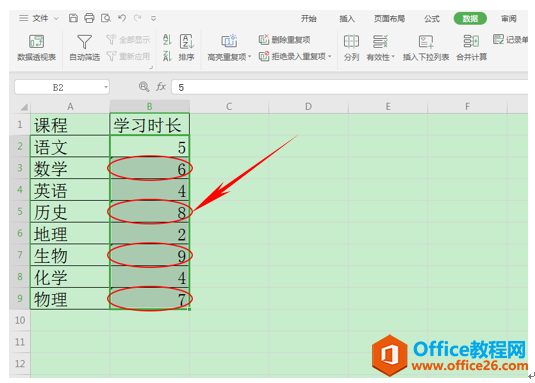Click the Save icon in quick toolbar
535x383 pixels.
tap(73, 18)
